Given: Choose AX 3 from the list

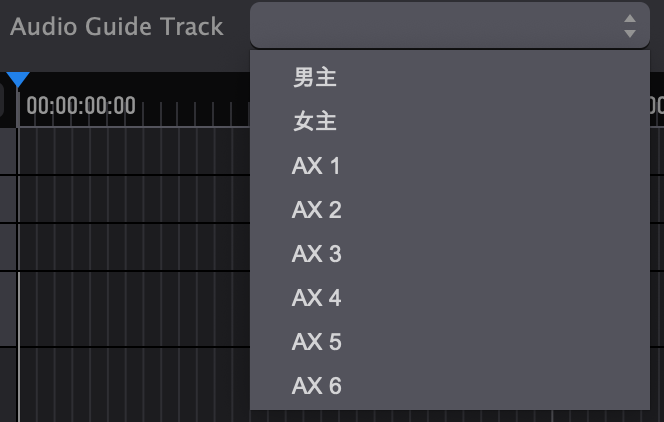Looking at the screenshot, I should pyautogui.click(x=450, y=254).
